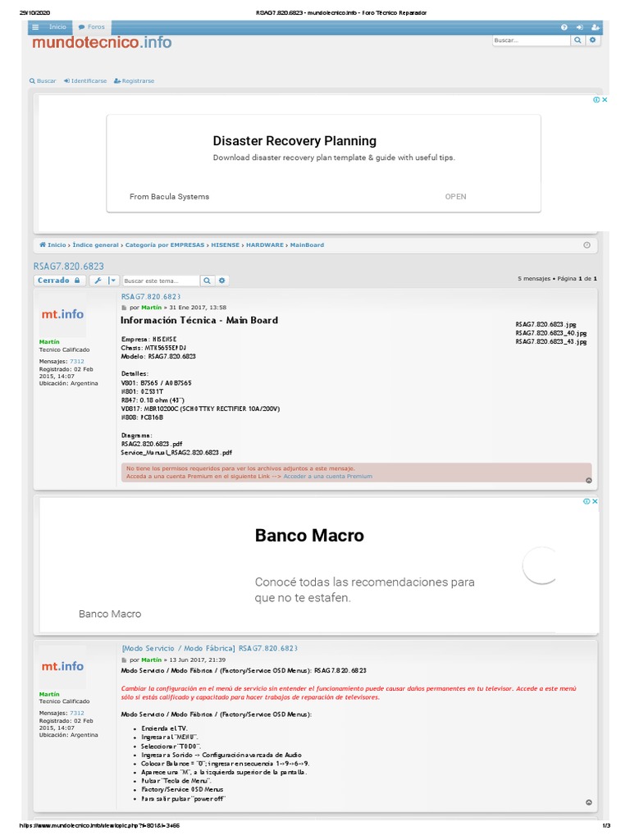Open attachment RSAG7.820.6823.jpg
This screenshot has height=840, width=630.
point(546,325)
